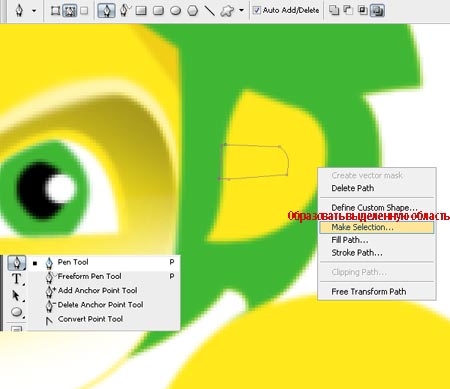Select the Paths mode icon
Image resolution: width=450 pixels, height=389 pixels.
click(70, 11)
